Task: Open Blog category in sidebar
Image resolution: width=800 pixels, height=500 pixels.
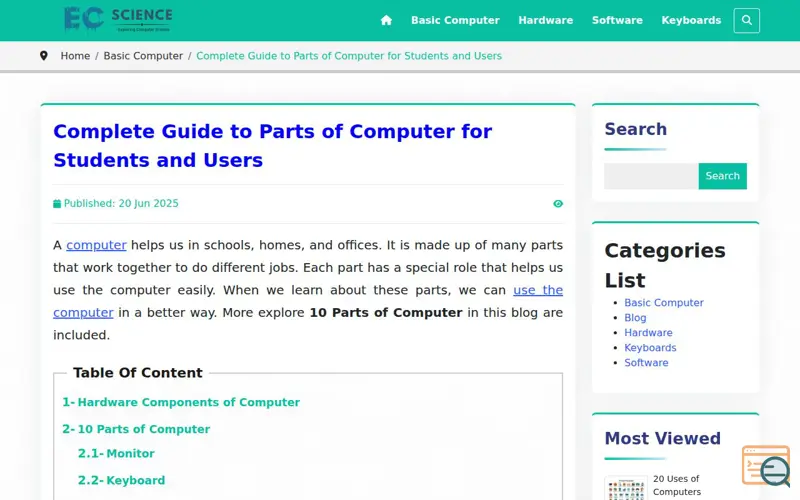Action: coord(635,318)
